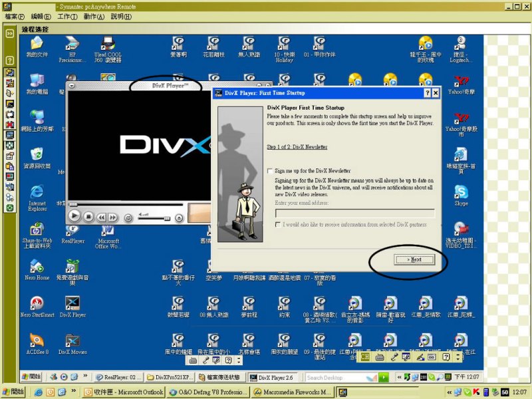Open the 檔案(F) menu in pcAnywhere
The image size is (532, 399).
[15, 16]
